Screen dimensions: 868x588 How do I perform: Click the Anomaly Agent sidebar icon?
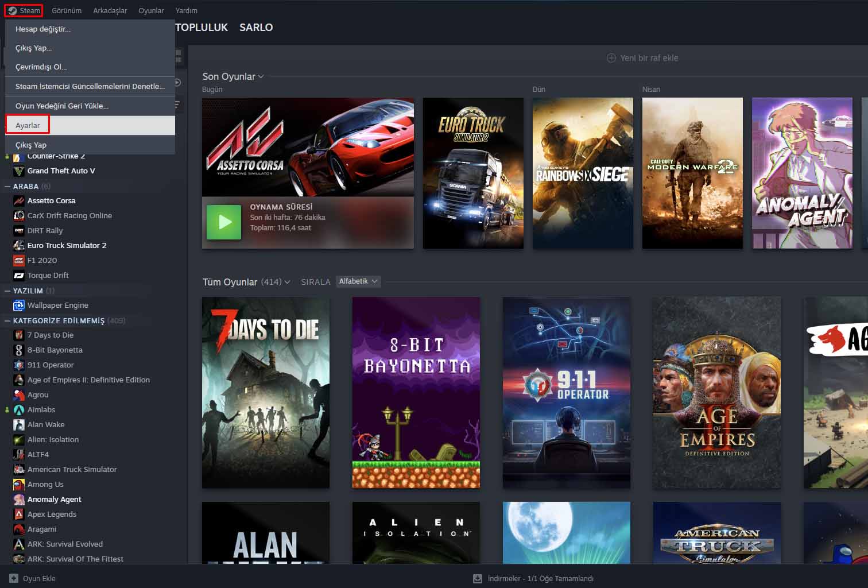pyautogui.click(x=18, y=499)
